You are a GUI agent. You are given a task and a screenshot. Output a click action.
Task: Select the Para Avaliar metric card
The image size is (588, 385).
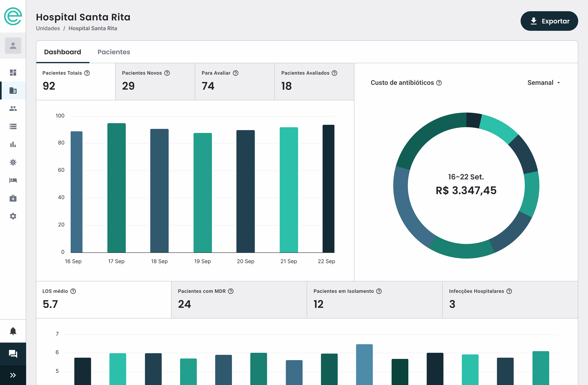tap(234, 82)
